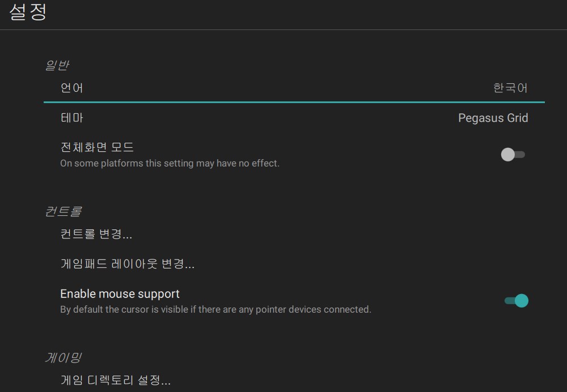567x392 pixels.
Task: Disable the Enable mouse support toggle
Action: coord(517,300)
